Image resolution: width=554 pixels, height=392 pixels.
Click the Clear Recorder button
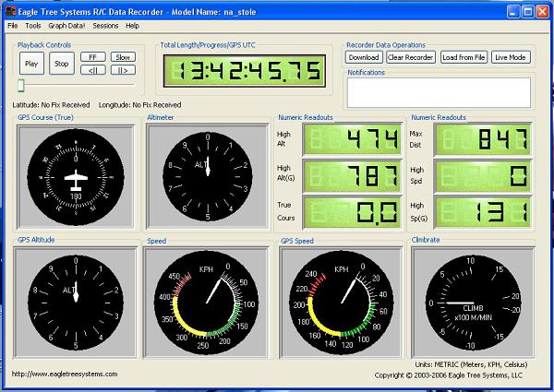click(x=410, y=57)
